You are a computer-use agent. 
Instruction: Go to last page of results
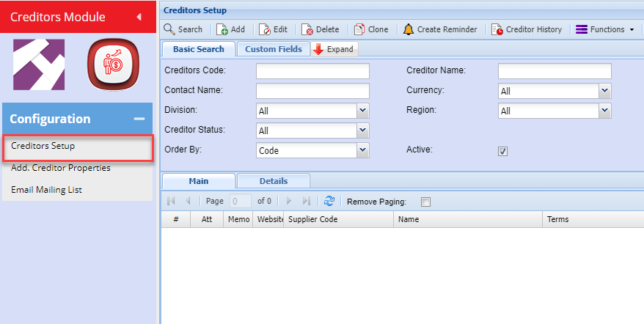tap(306, 201)
